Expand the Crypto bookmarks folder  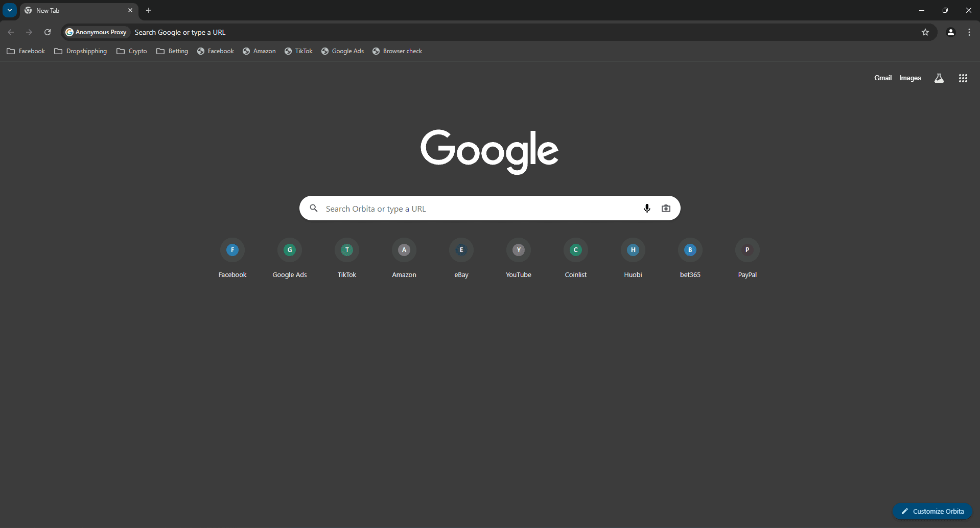(131, 51)
